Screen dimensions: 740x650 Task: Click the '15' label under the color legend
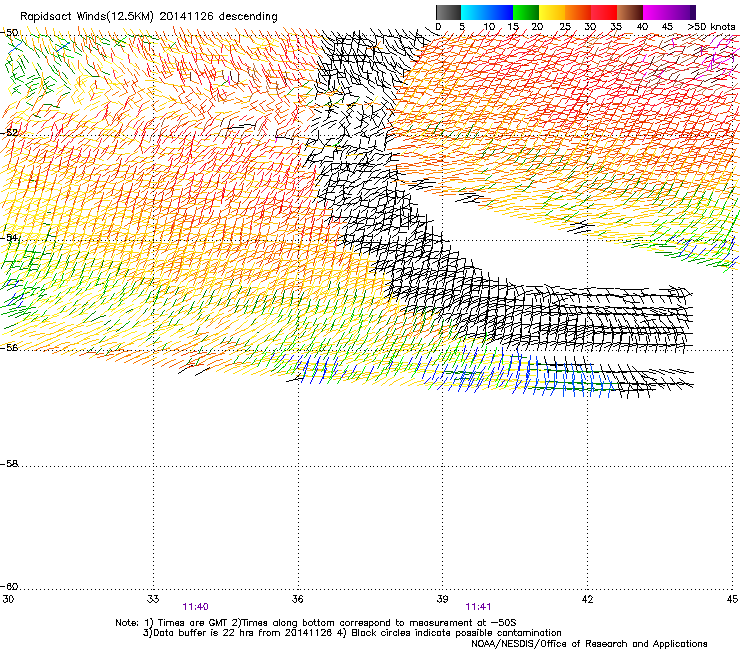coord(513,27)
